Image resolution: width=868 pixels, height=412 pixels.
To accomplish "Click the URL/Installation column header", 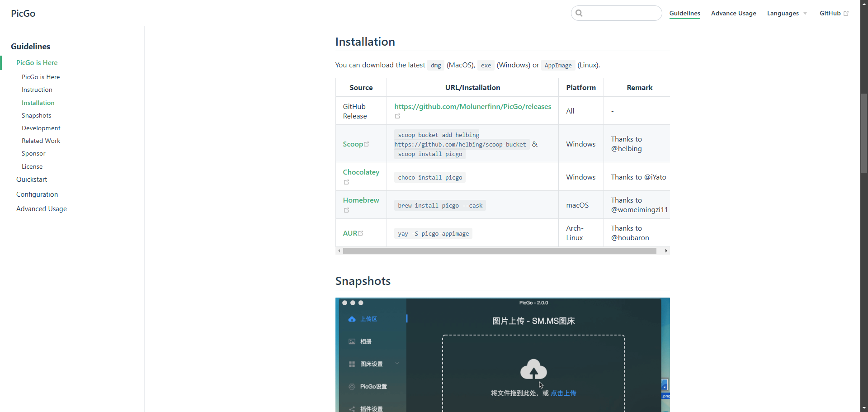I will coord(472,88).
